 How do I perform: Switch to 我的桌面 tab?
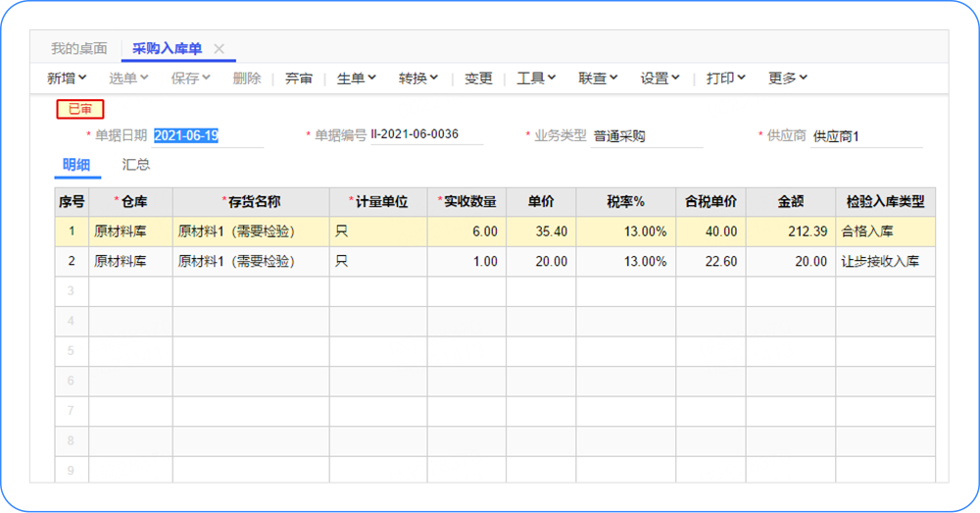point(78,48)
